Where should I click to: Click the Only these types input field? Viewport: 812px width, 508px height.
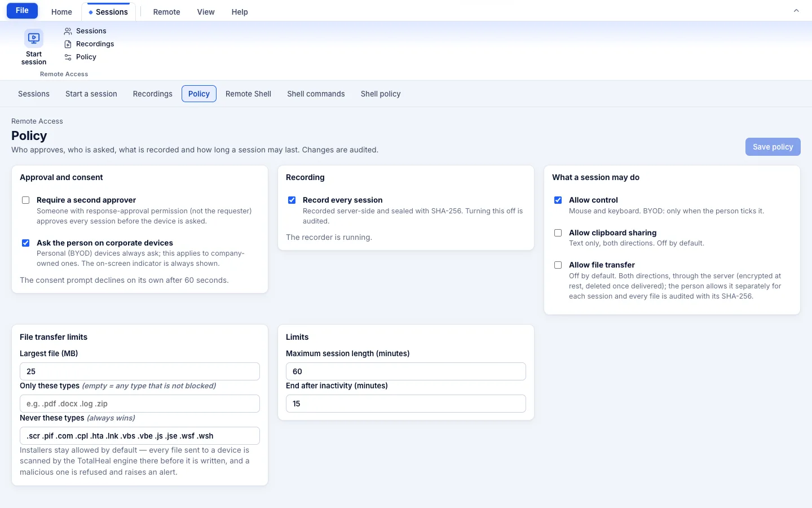(140, 404)
